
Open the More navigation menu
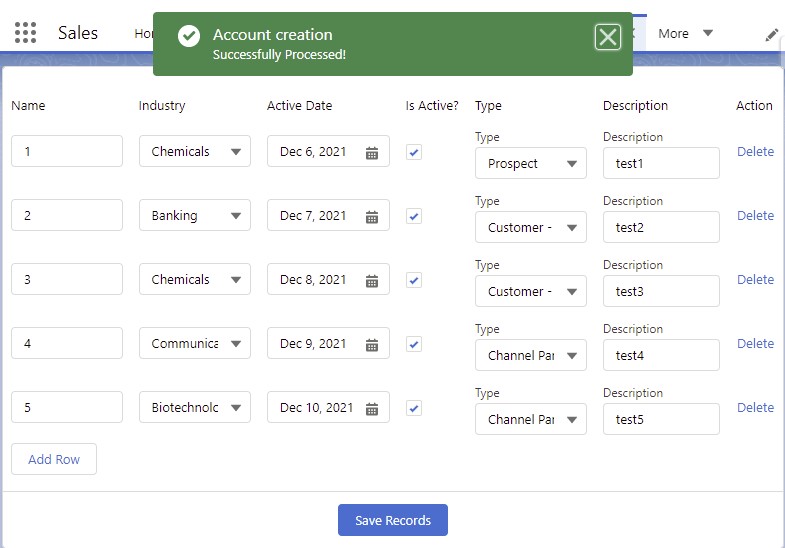(x=685, y=34)
